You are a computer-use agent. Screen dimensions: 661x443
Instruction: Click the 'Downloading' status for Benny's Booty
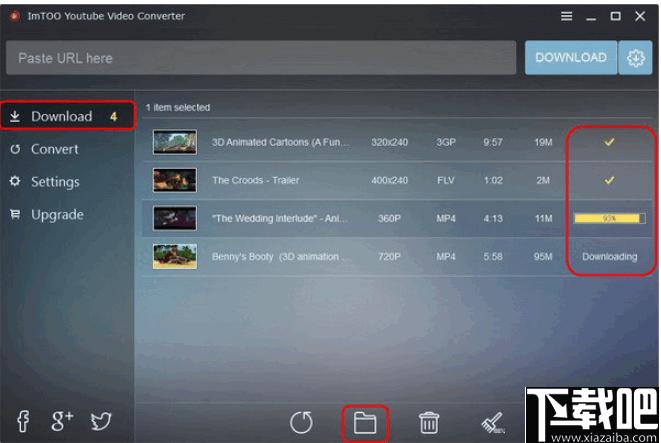(610, 256)
